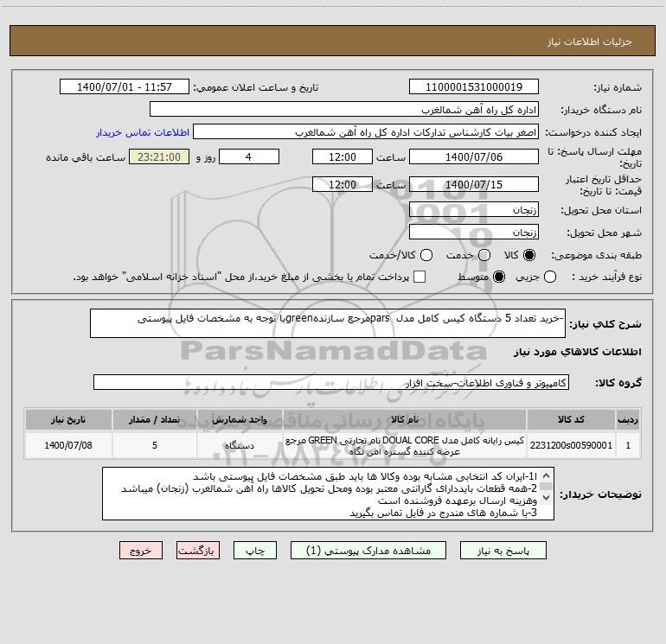Viewport: 666px width, 644px height.
Task: Click the announcement date field 1400/07/01 - 11:57
Action: [125, 86]
